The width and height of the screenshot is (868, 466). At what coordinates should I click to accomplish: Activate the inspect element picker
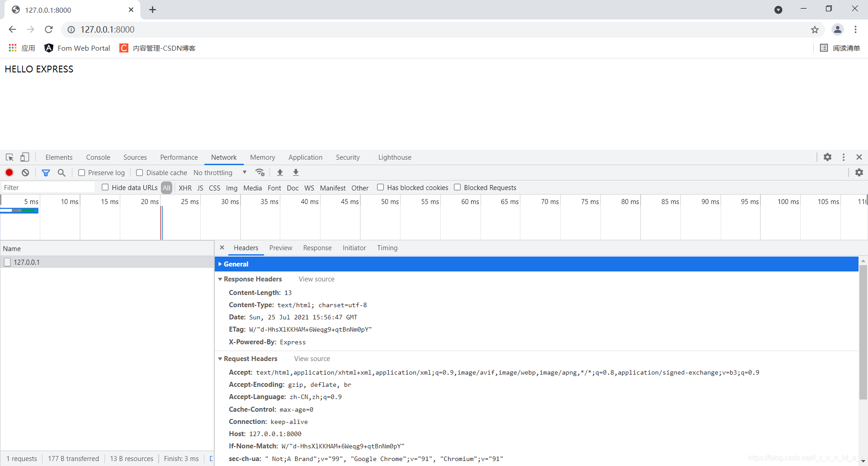(x=9, y=157)
